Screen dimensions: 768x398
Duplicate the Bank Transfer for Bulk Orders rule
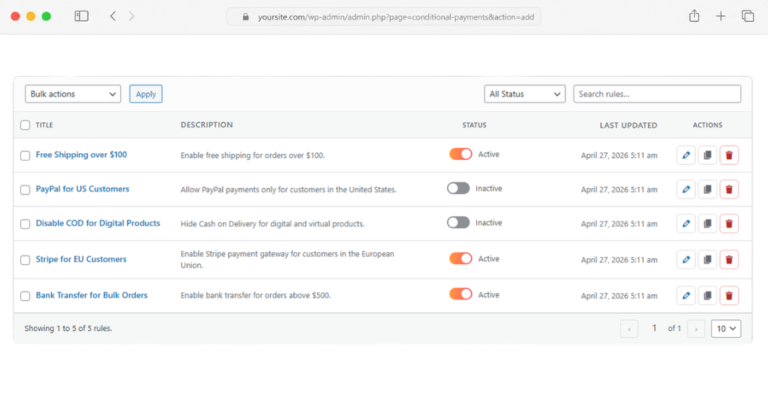coord(707,296)
